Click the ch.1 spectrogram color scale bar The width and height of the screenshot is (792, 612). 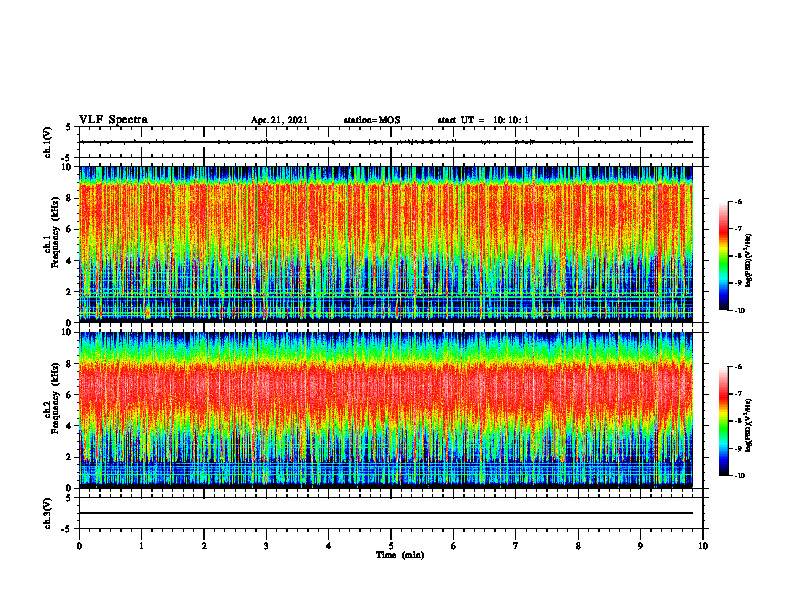tap(723, 256)
